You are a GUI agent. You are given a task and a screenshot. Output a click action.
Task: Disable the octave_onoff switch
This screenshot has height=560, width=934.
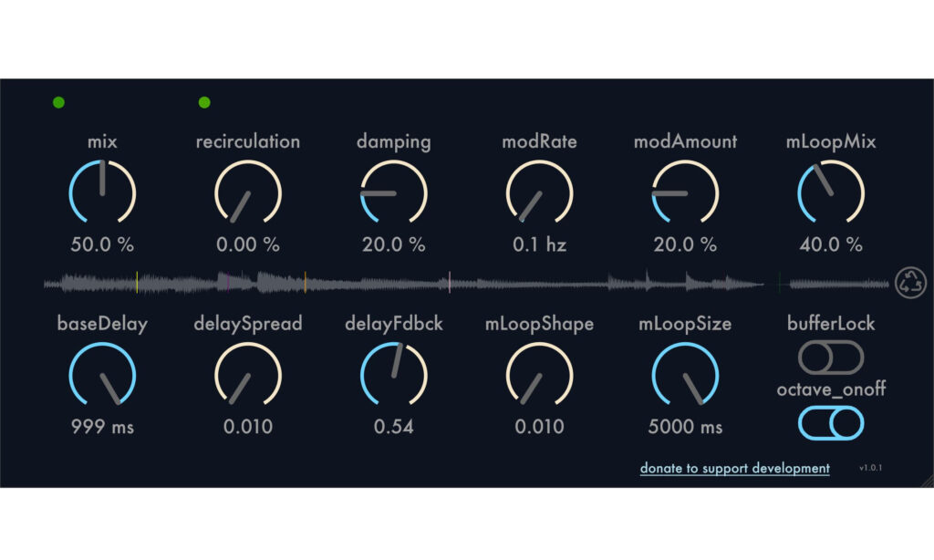coord(831,422)
